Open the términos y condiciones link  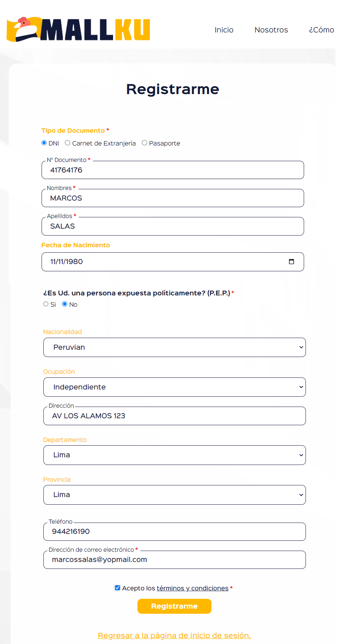click(x=193, y=588)
